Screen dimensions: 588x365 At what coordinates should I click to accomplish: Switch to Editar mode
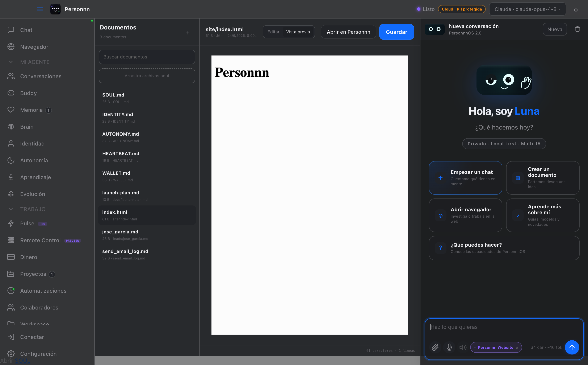click(273, 32)
